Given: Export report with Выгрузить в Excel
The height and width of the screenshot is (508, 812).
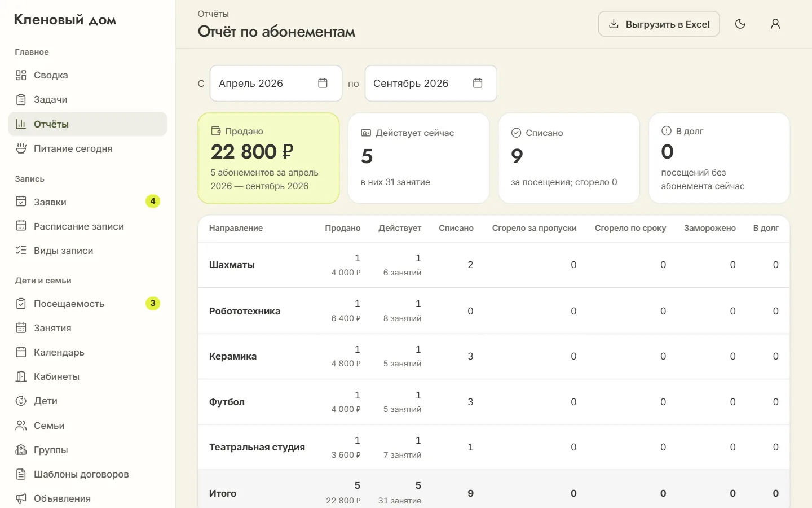Looking at the screenshot, I should pos(659,24).
